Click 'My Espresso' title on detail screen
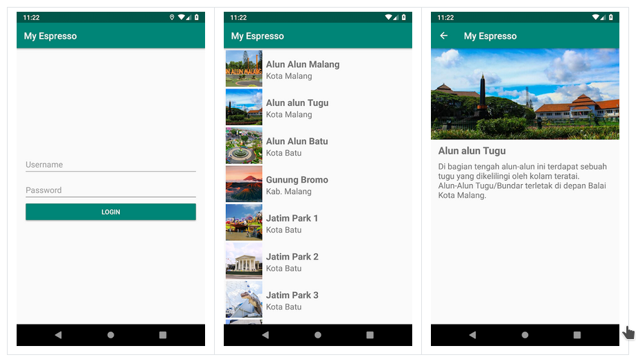 (x=491, y=36)
